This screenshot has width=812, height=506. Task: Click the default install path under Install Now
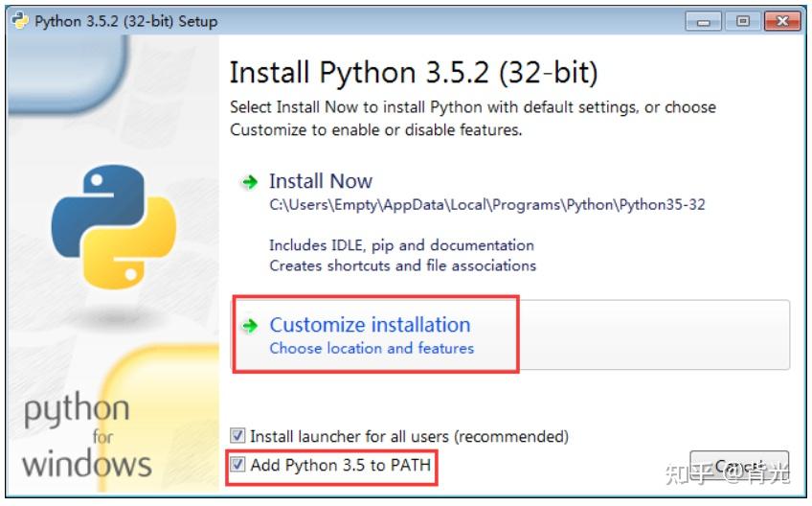click(x=486, y=204)
